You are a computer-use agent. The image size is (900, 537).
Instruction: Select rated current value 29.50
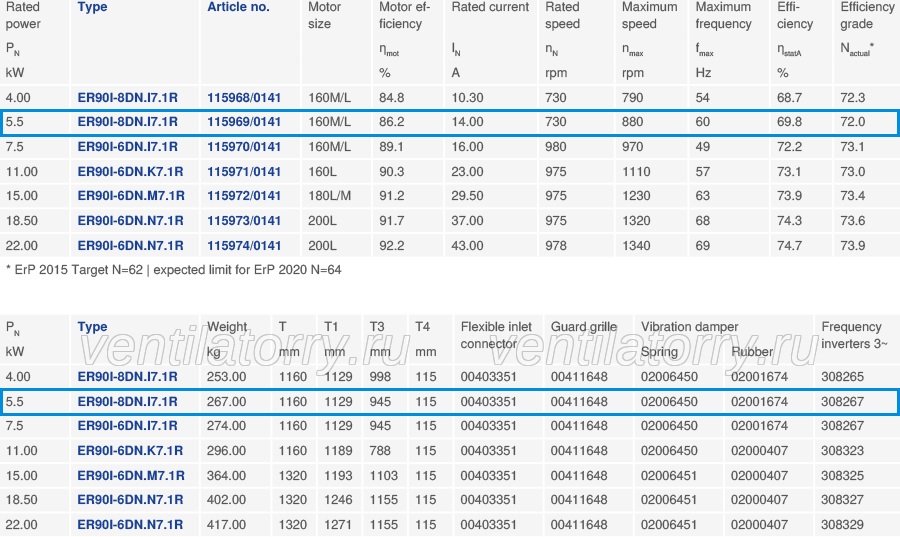(x=467, y=196)
